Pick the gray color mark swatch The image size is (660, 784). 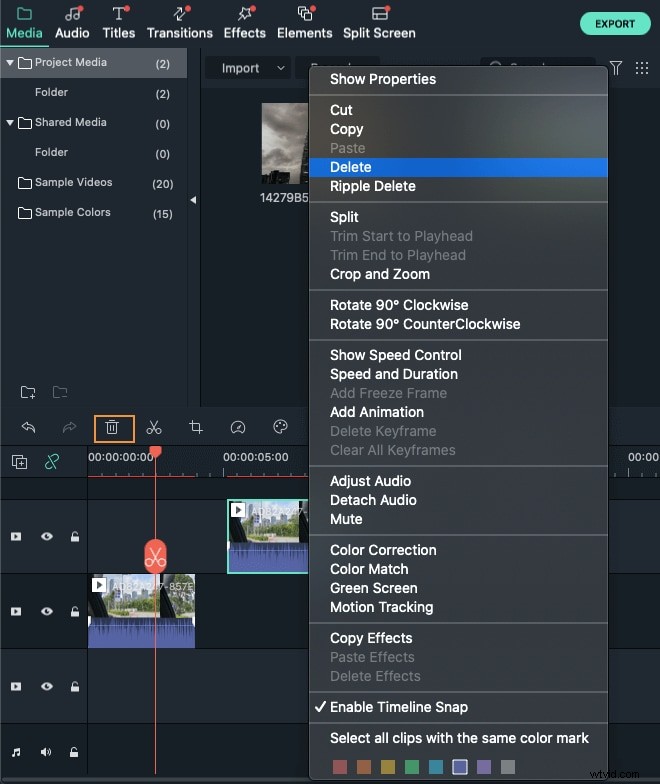coord(508,766)
